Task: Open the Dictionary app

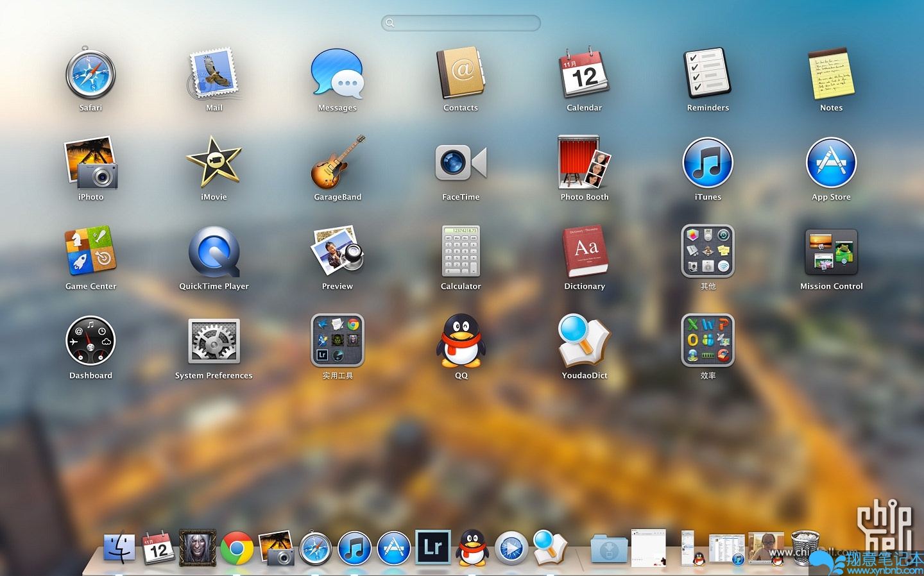Action: 584,251
